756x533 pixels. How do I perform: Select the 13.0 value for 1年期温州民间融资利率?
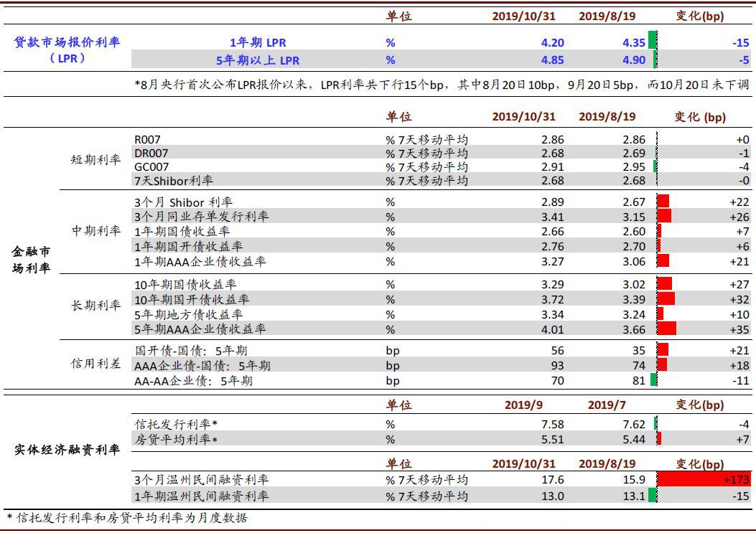(x=553, y=496)
